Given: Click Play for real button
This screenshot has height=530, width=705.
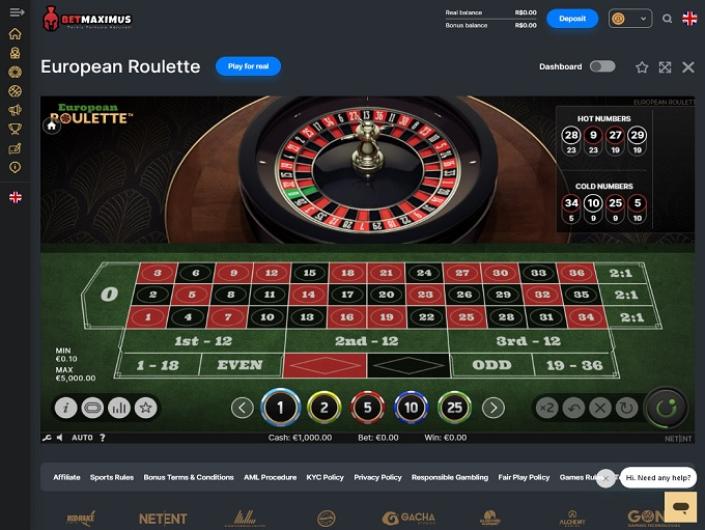Looking at the screenshot, I should (x=248, y=67).
